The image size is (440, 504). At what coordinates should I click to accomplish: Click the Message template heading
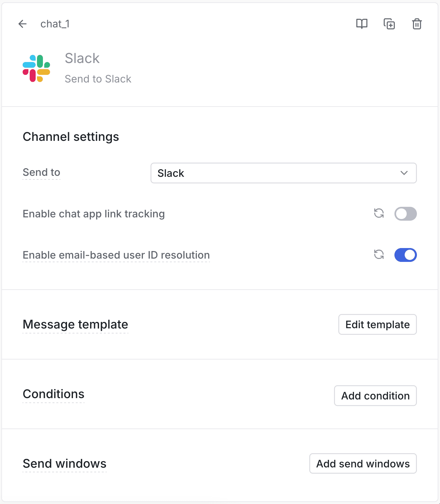[x=75, y=324]
